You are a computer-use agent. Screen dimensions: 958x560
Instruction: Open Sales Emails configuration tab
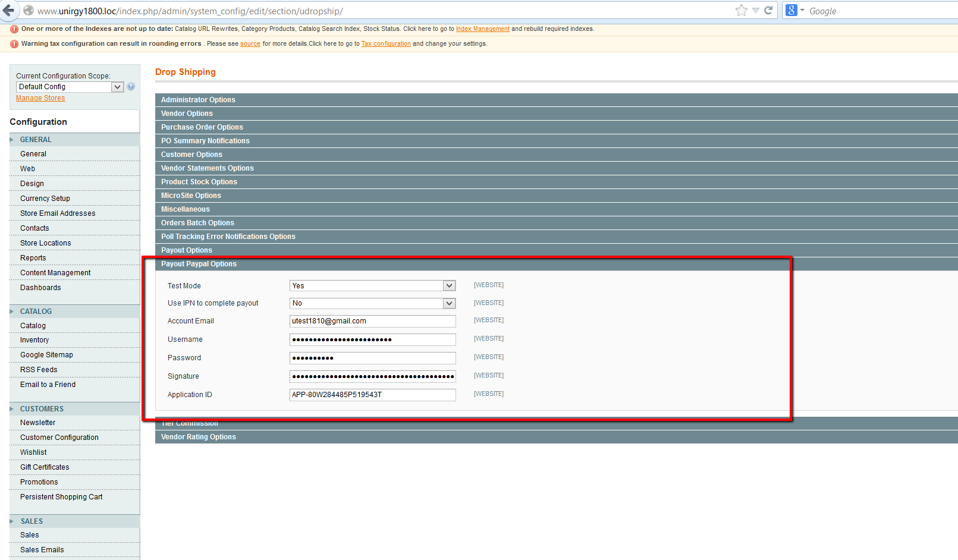point(75,550)
